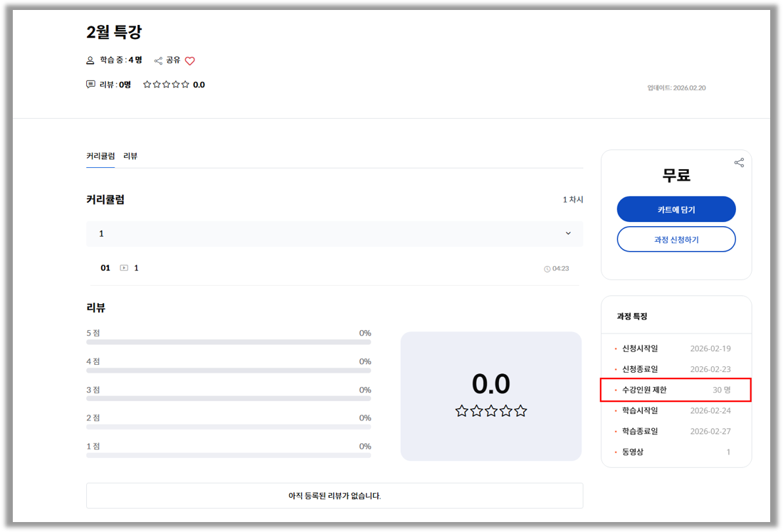This screenshot has width=783, height=532.
Task: Click the 5 점 rating progress bar
Action: pyautogui.click(x=228, y=342)
